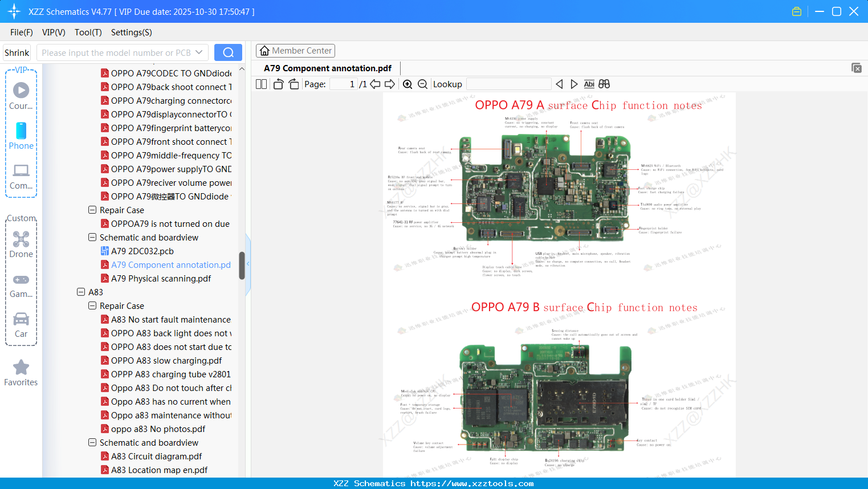This screenshot has height=489, width=868.
Task: Zoom out of the PDF document
Action: tap(422, 84)
